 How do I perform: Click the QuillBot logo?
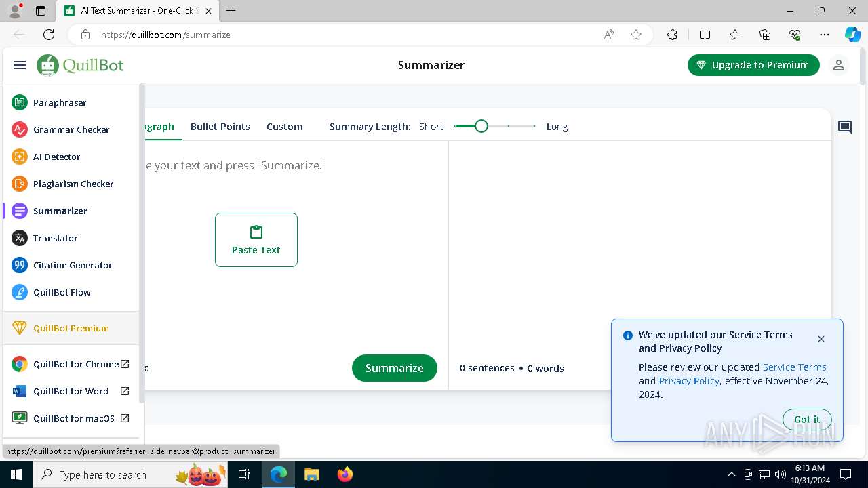(80, 65)
